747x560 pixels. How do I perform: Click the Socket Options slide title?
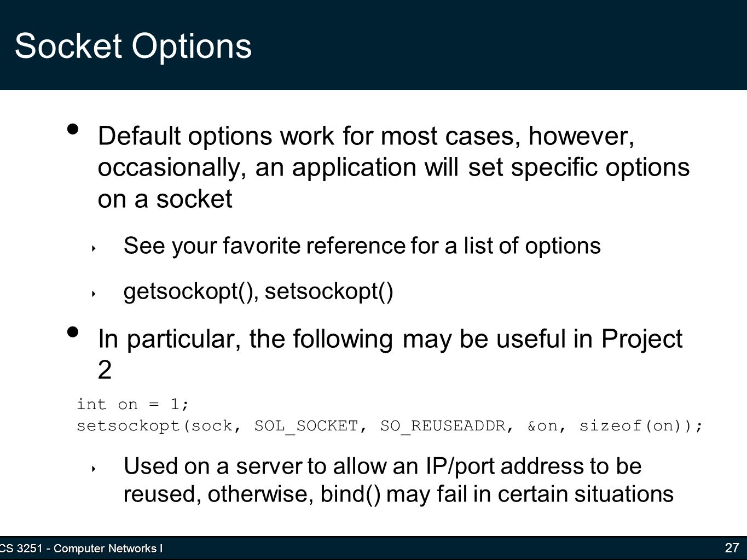(x=133, y=46)
